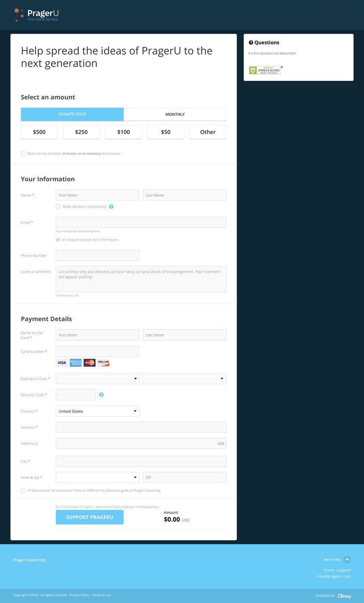Select the DONATE ONCE tab
Viewport: 364px width, 603px height.
(x=72, y=114)
